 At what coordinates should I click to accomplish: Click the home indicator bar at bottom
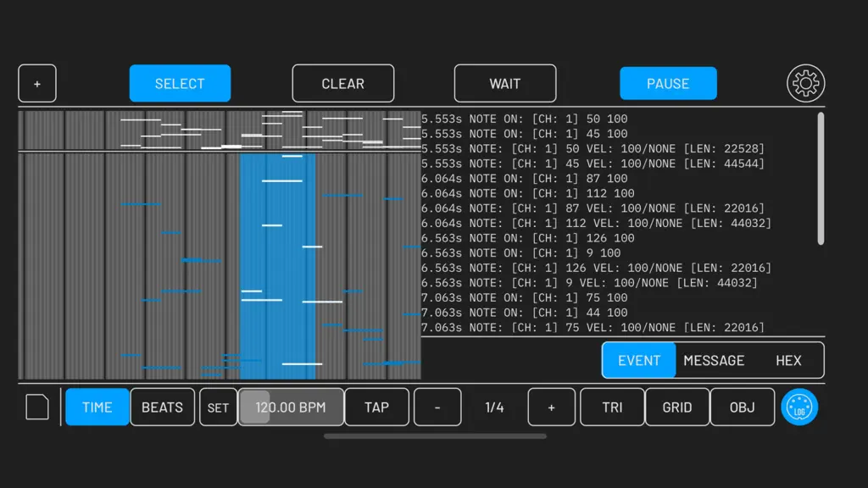[x=435, y=436]
